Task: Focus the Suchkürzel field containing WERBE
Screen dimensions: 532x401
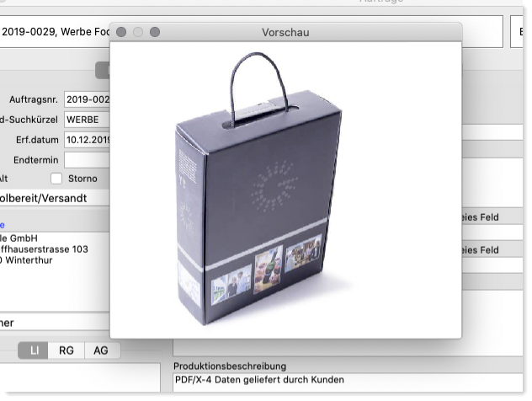Action: [87, 120]
